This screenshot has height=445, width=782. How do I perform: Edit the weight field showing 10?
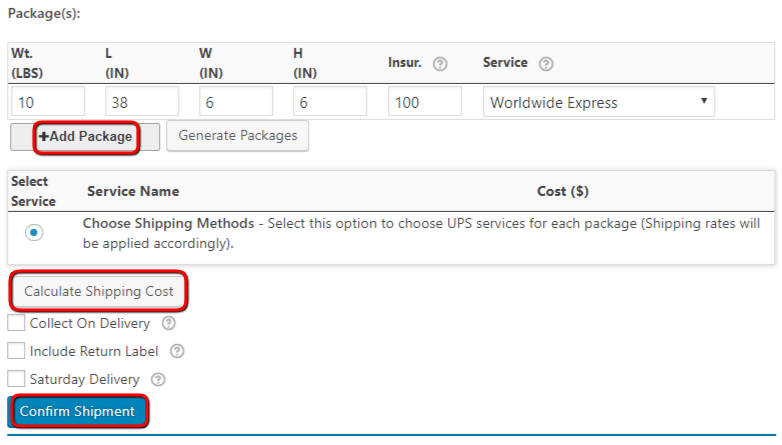tap(48, 101)
